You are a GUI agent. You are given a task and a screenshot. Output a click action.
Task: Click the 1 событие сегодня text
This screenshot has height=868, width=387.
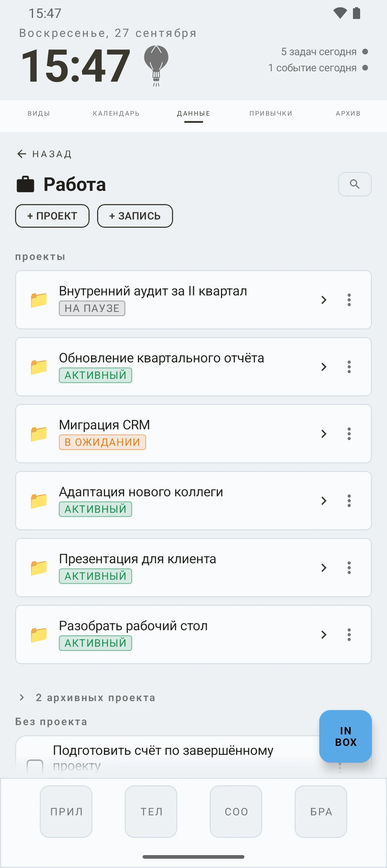pos(312,68)
